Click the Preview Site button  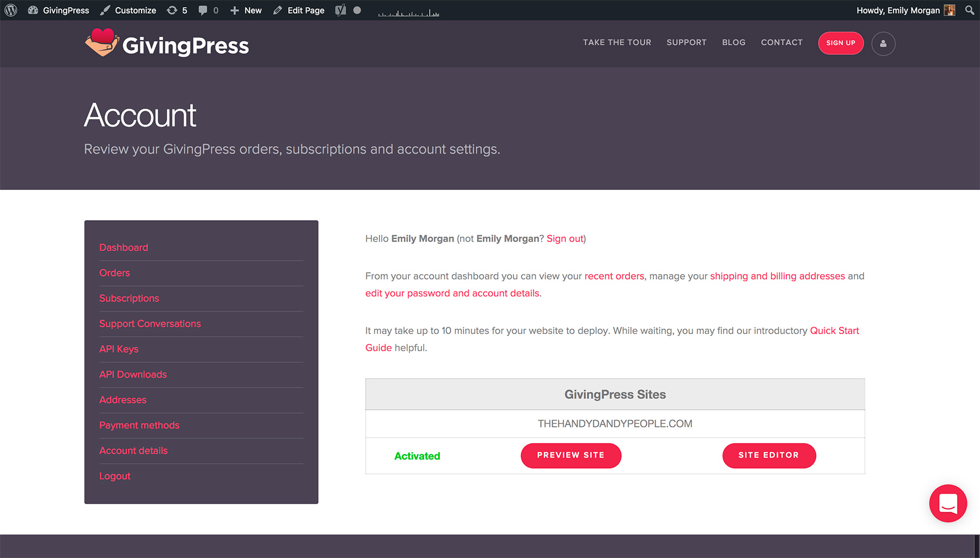571,456
